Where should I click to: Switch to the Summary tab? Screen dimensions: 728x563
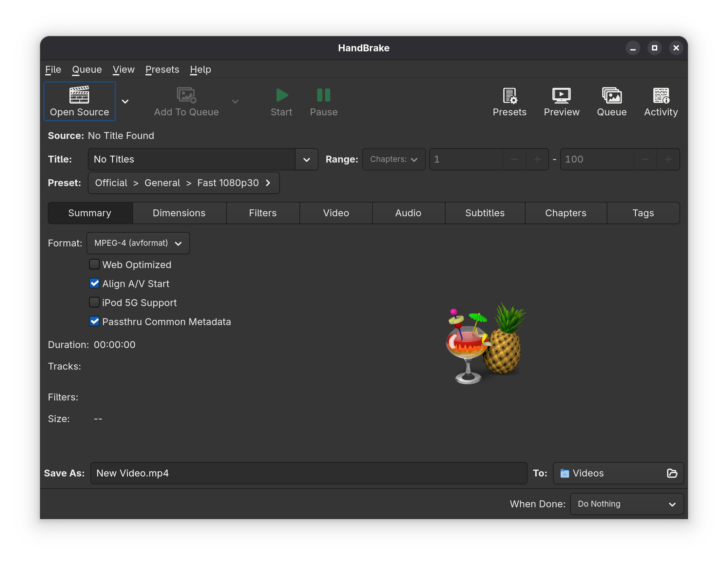click(x=90, y=213)
